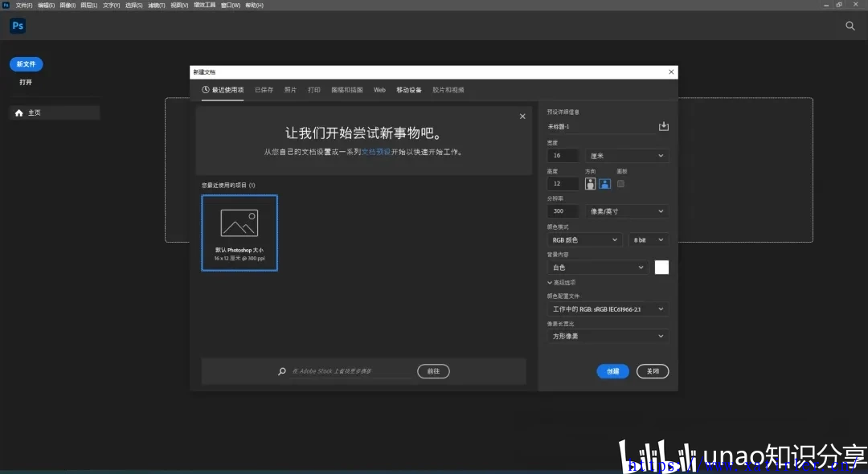Click the Adobe Stock search magnifier icon
The height and width of the screenshot is (474, 868).
pyautogui.click(x=282, y=371)
